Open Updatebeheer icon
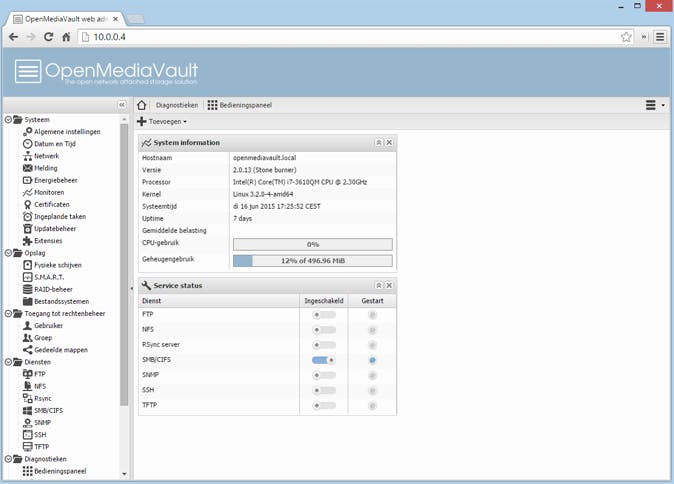 point(28,228)
